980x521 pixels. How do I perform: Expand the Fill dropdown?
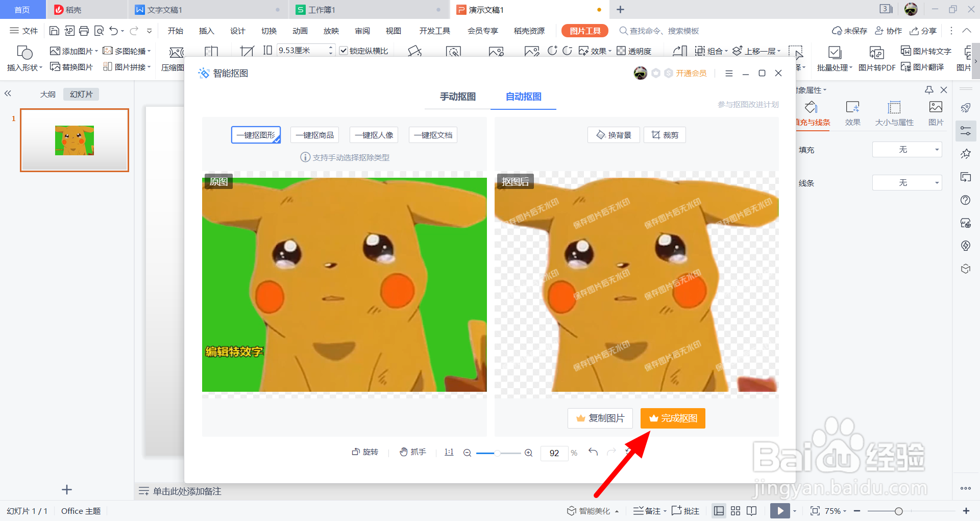(x=907, y=150)
